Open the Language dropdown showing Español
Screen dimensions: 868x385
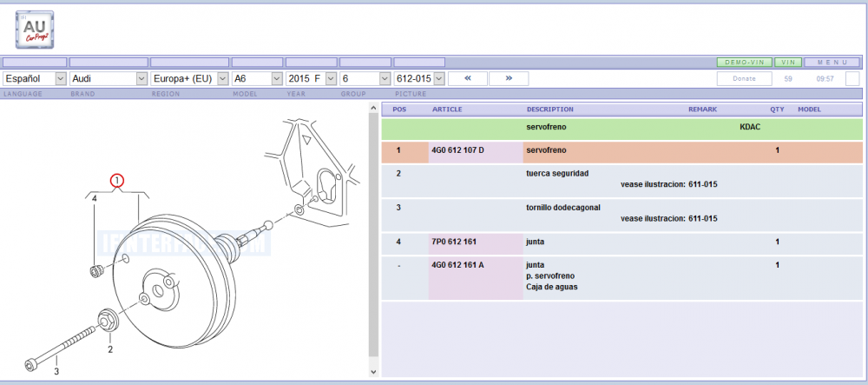point(35,78)
